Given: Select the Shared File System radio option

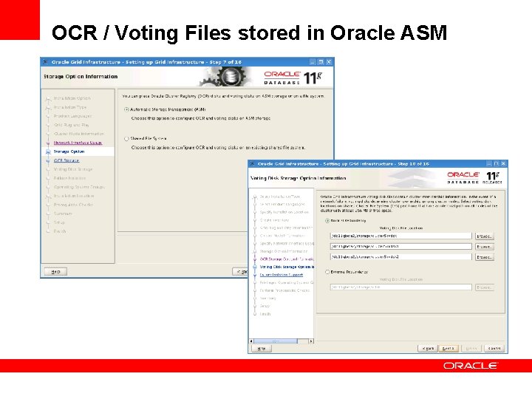Looking at the screenshot, I should point(126,139).
